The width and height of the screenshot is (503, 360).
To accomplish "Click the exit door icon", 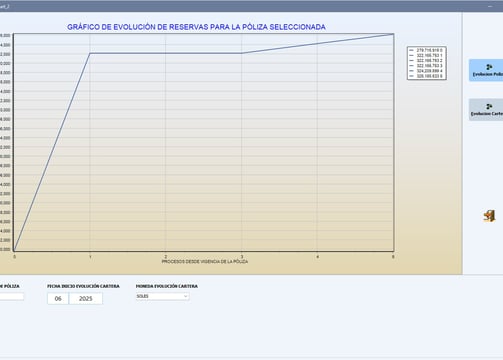I will coord(489,216).
